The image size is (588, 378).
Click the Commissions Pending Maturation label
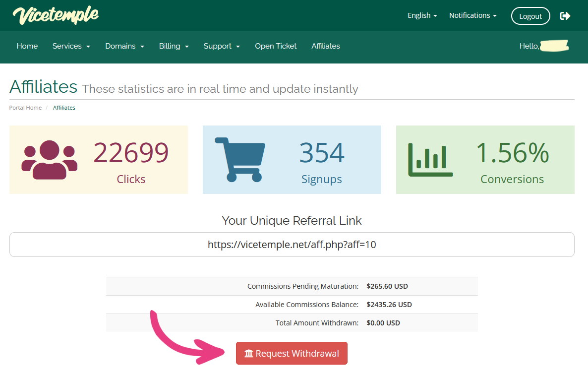click(303, 286)
